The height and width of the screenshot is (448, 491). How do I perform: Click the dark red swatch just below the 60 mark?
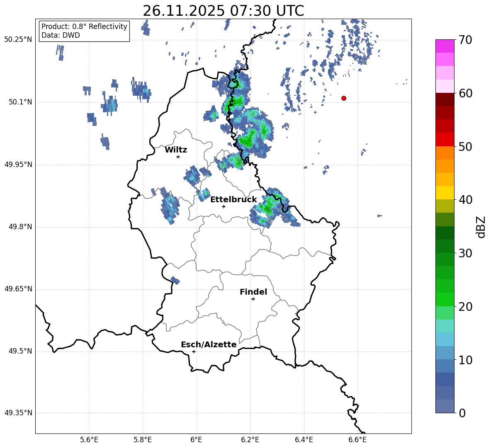[x=445, y=99]
